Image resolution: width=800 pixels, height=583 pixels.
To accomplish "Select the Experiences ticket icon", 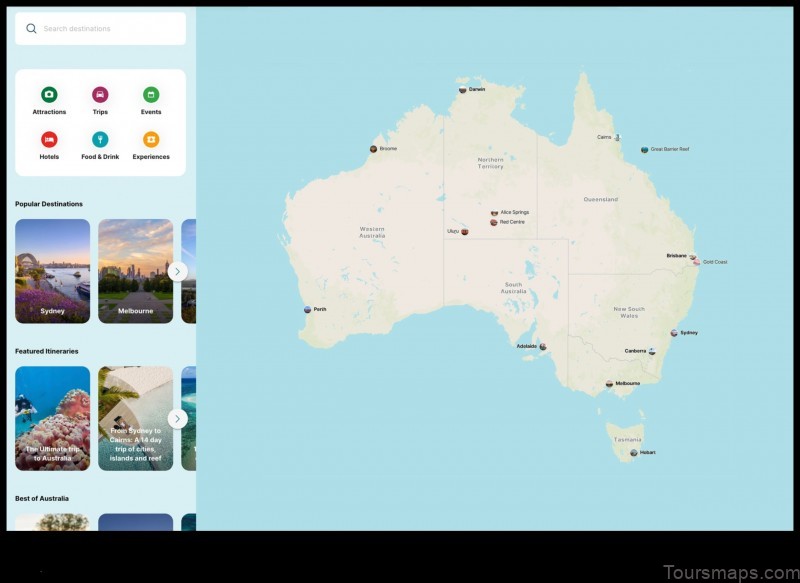I will tap(150, 137).
